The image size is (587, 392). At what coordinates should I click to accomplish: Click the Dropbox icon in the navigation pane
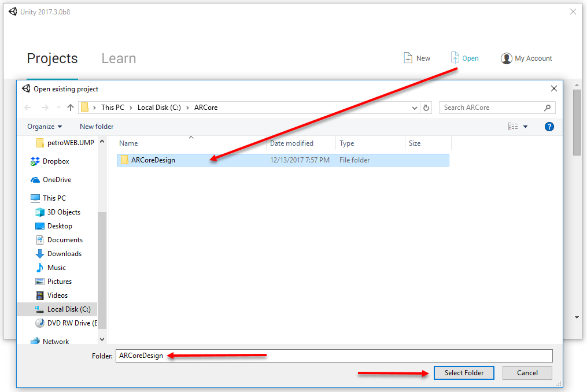35,161
